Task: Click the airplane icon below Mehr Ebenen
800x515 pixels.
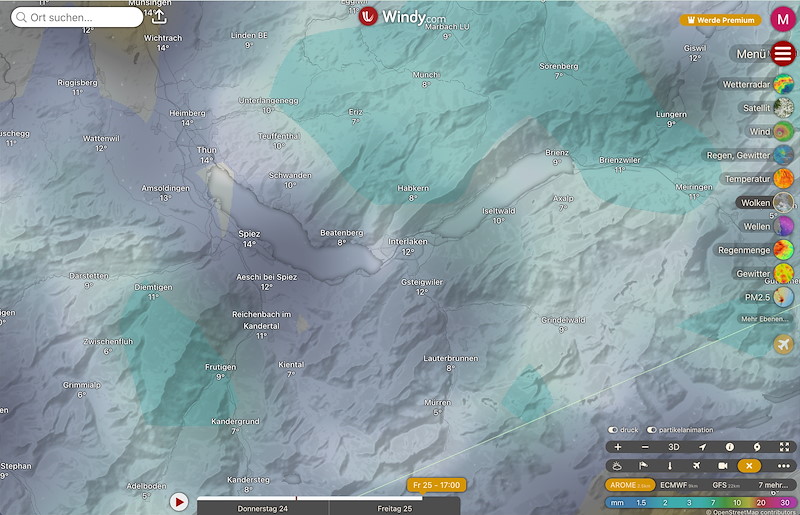Action: point(784,344)
